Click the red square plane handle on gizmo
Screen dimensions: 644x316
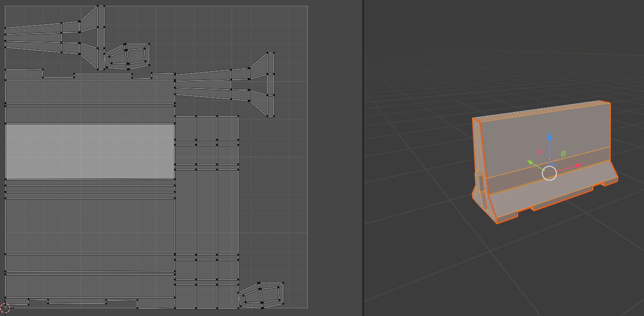[540, 152]
